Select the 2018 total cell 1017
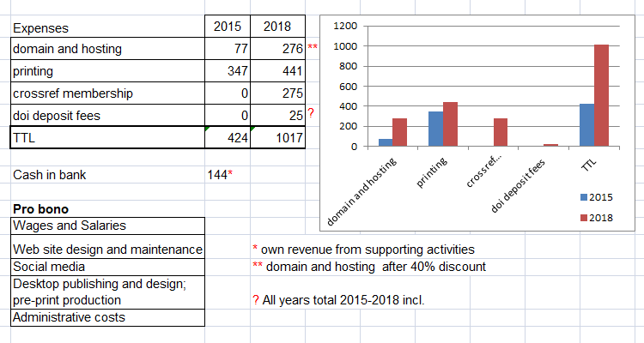This screenshot has width=644, height=343. click(x=277, y=137)
